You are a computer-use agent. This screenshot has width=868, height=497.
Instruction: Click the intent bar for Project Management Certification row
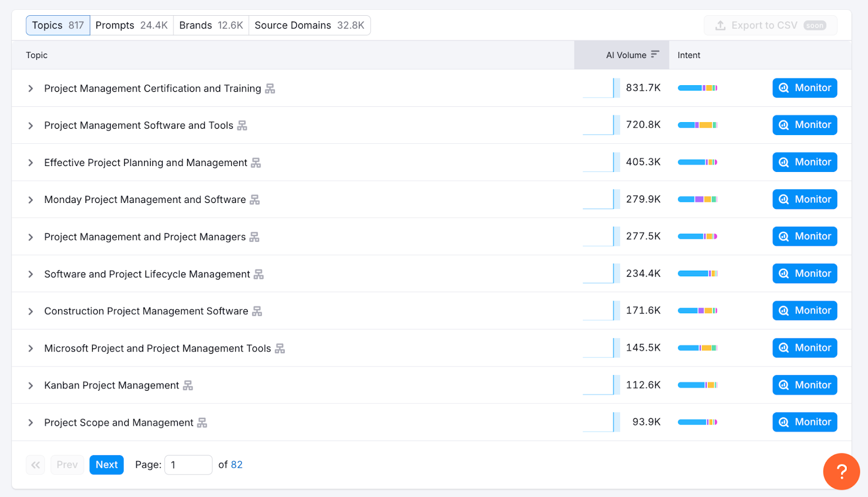point(697,88)
